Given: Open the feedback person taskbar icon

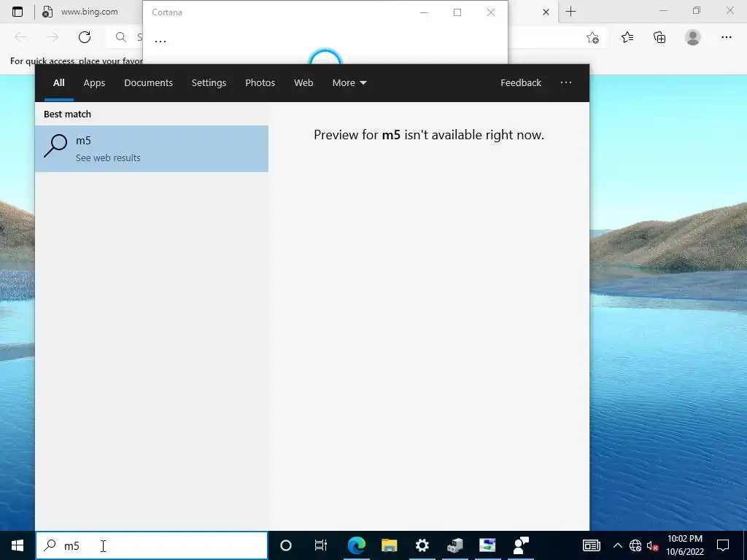Looking at the screenshot, I should (520, 545).
